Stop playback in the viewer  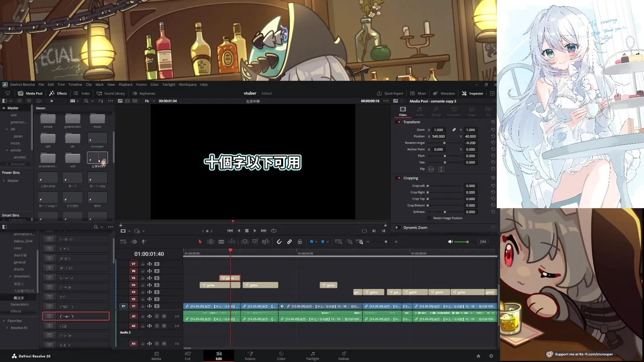247,231
